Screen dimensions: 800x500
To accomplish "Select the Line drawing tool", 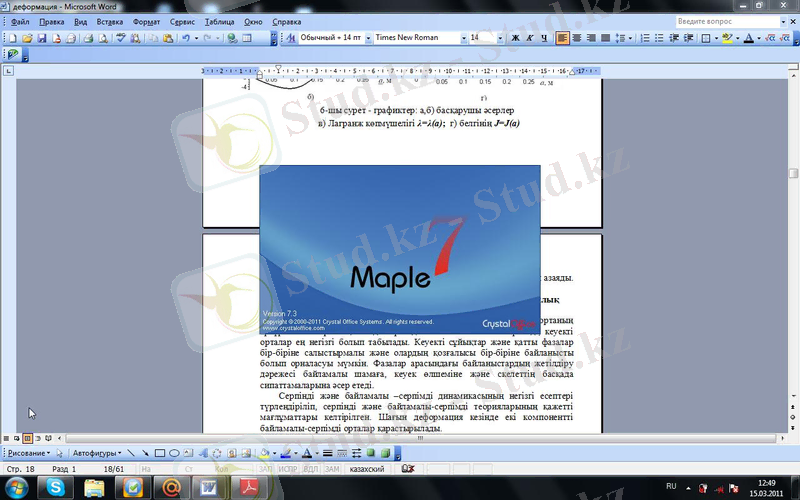I will (x=131, y=453).
